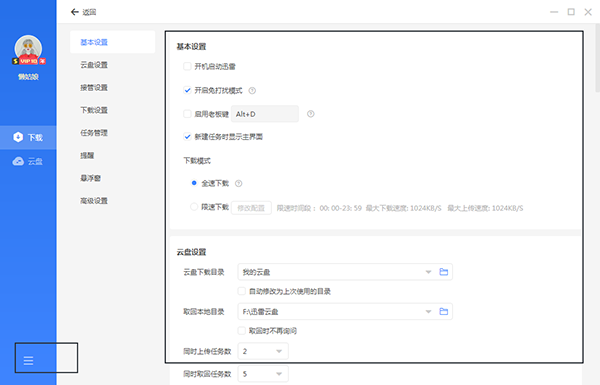Click the 修改配置 button

tap(251, 208)
